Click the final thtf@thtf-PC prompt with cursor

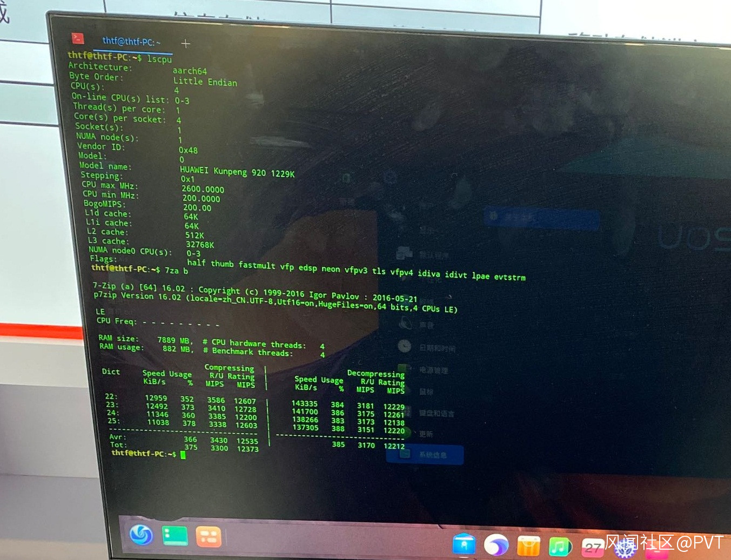(149, 454)
